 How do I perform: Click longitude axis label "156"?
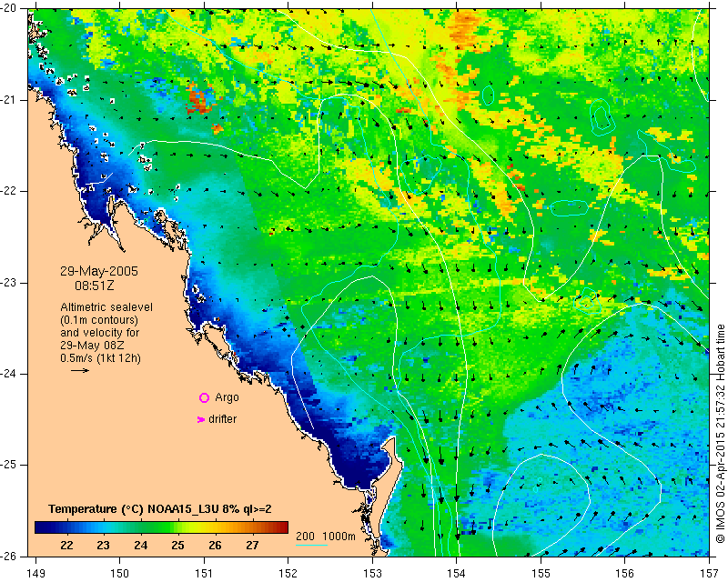625,574
